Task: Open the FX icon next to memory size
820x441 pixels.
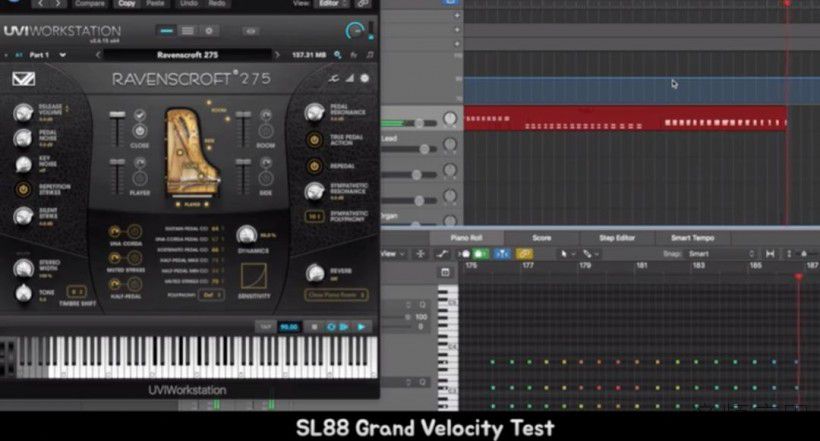Action: [354, 55]
